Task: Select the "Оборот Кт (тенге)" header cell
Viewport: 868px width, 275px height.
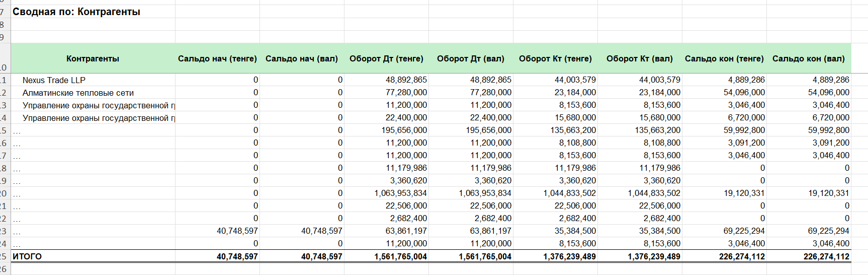Action: (555, 58)
